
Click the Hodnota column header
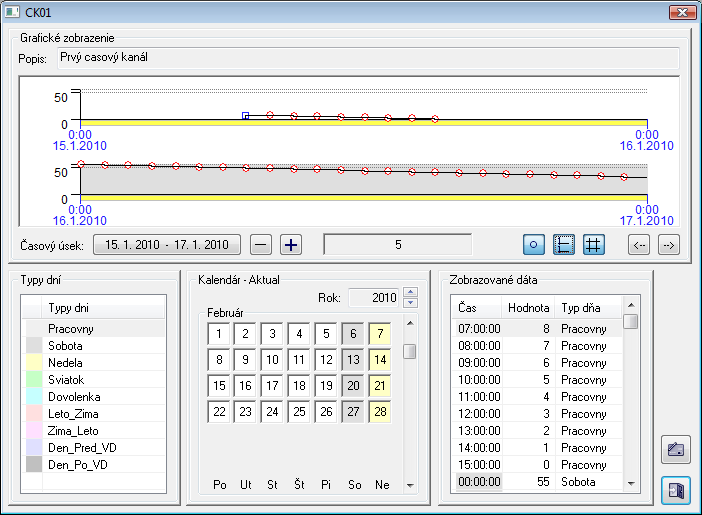click(528, 308)
